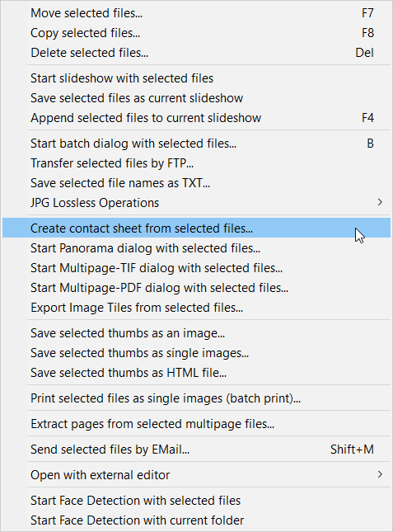Screen dimensions: 393x532
Task: Click Delete selected files entry
Action: 196,53
